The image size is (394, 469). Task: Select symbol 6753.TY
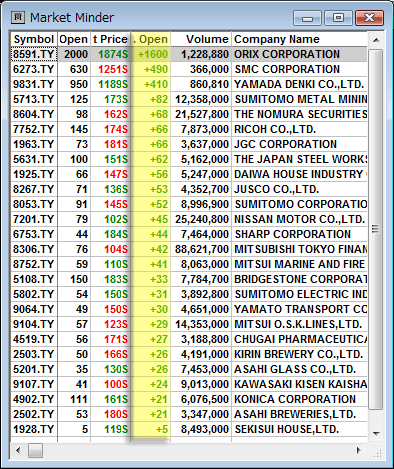(34, 234)
